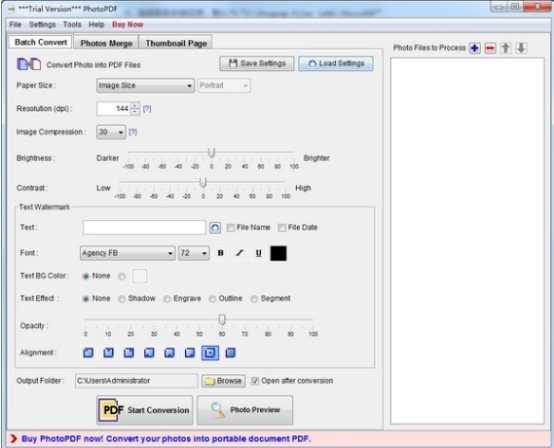The image size is (554, 448).
Task: Open Resolution help [?] link
Action: coord(147,109)
